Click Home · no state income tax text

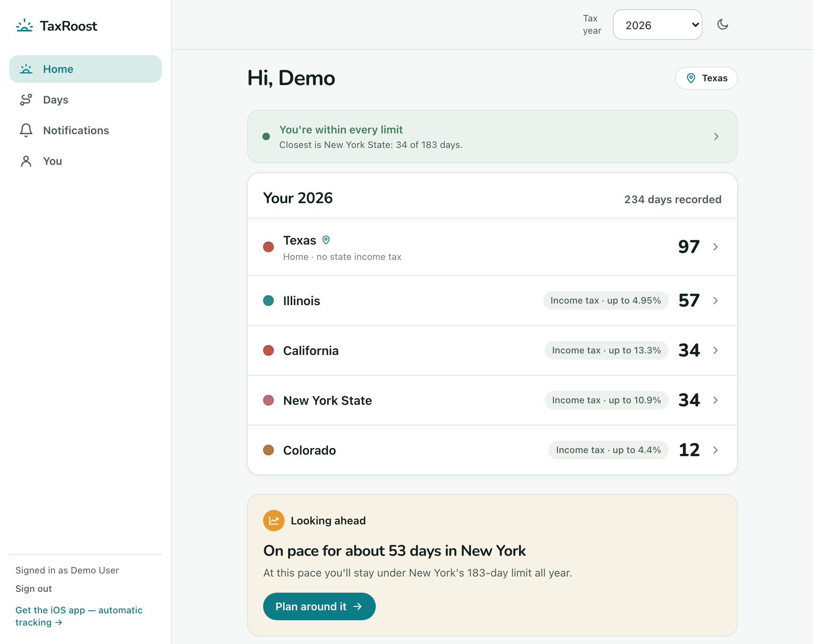click(342, 257)
